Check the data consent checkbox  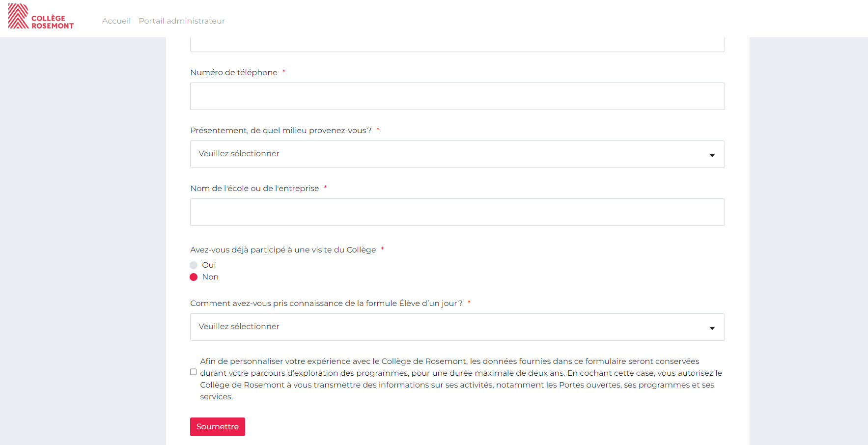(x=194, y=372)
